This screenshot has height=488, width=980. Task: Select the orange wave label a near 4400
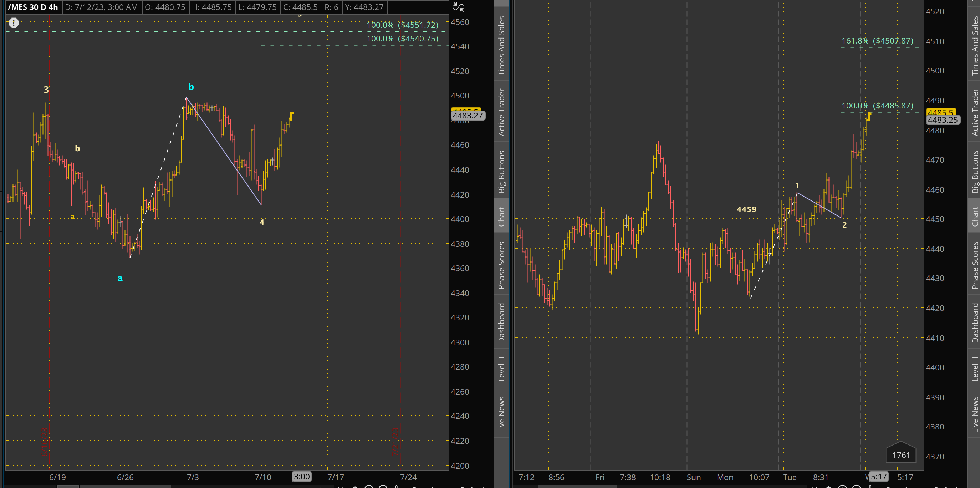[x=73, y=217]
